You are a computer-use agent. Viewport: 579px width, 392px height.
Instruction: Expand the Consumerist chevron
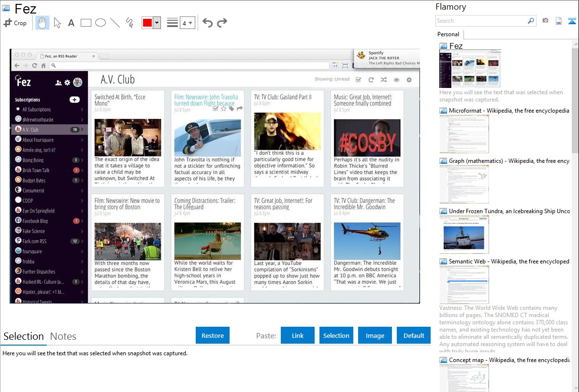point(82,190)
